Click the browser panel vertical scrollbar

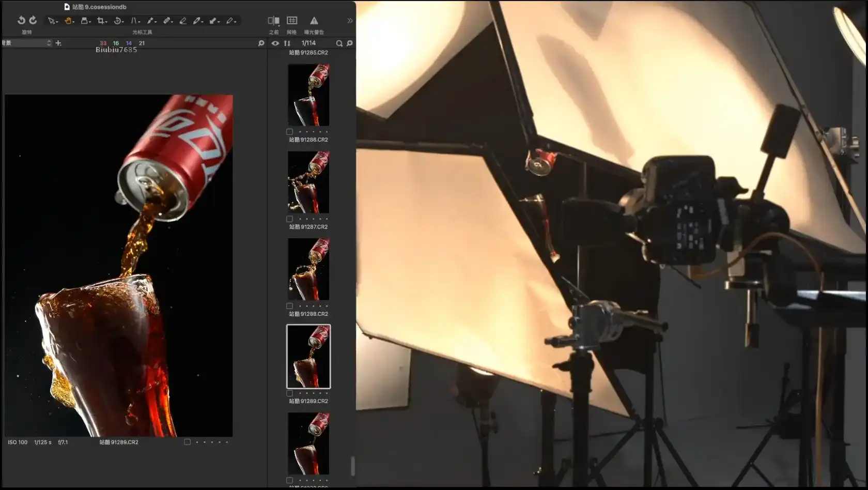coord(353,466)
